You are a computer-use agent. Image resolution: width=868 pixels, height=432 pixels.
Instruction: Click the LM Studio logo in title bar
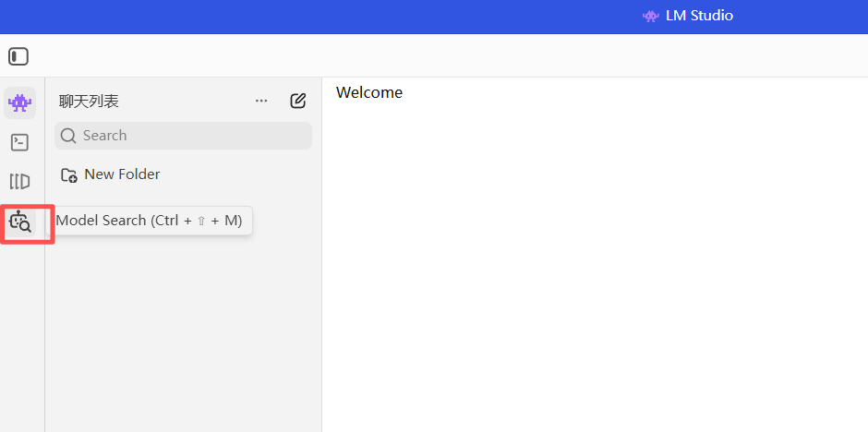pos(650,16)
